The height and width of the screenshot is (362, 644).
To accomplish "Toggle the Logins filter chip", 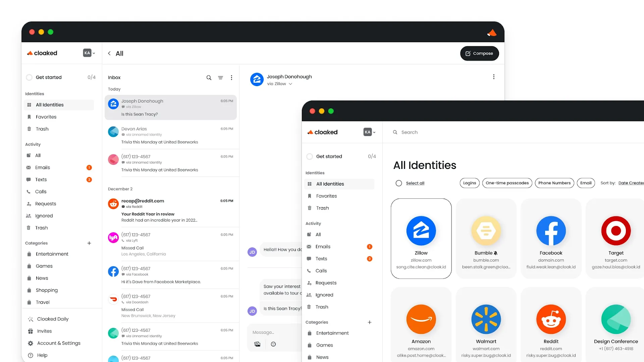I will tap(470, 183).
